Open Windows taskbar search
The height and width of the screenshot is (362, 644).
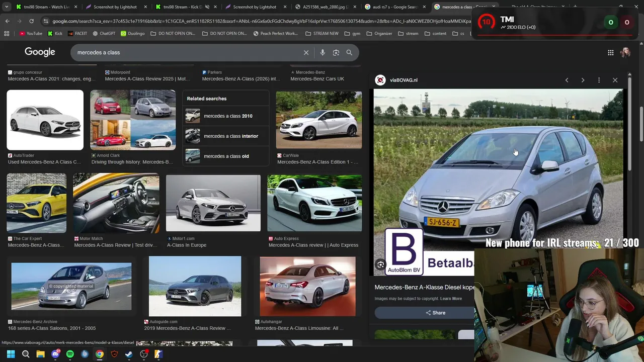point(26,354)
